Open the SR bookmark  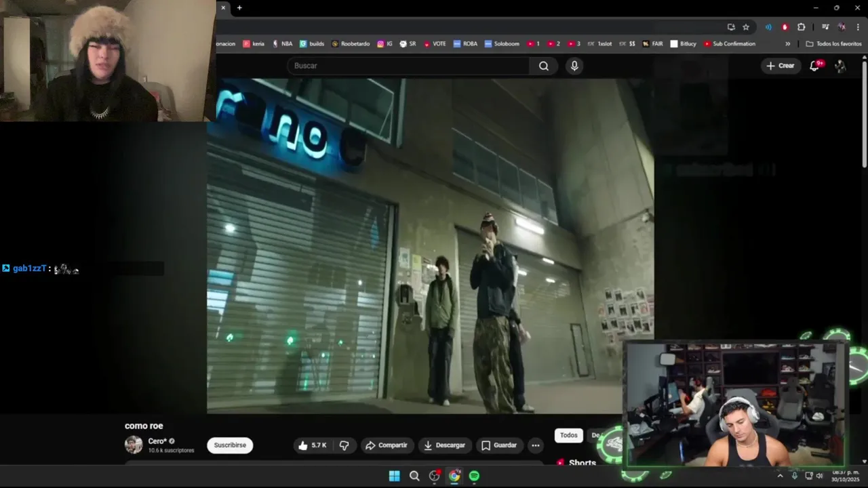[408, 43]
